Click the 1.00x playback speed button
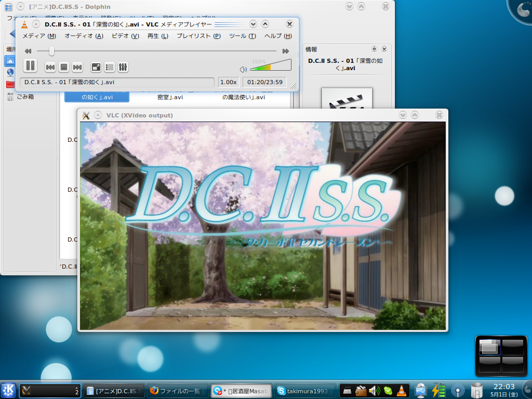532x399 pixels. click(229, 82)
